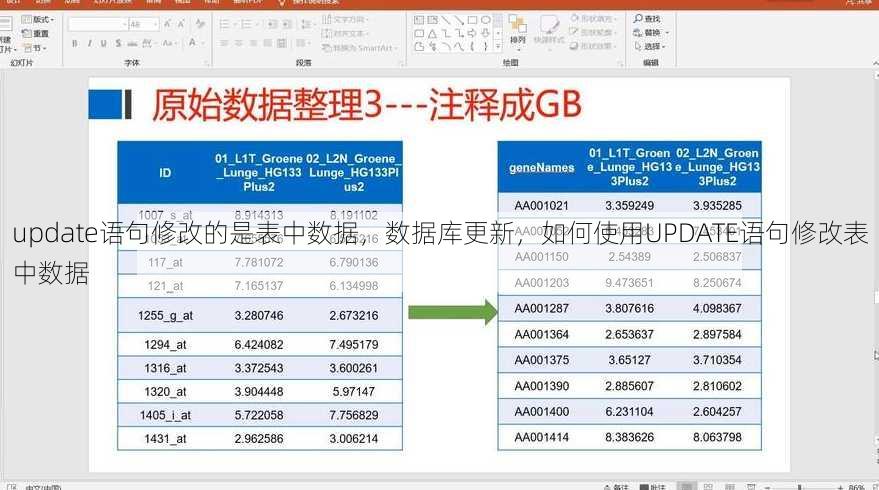Open Quick Styles gallery
The height and width of the screenshot is (490, 879).
pyautogui.click(x=549, y=31)
